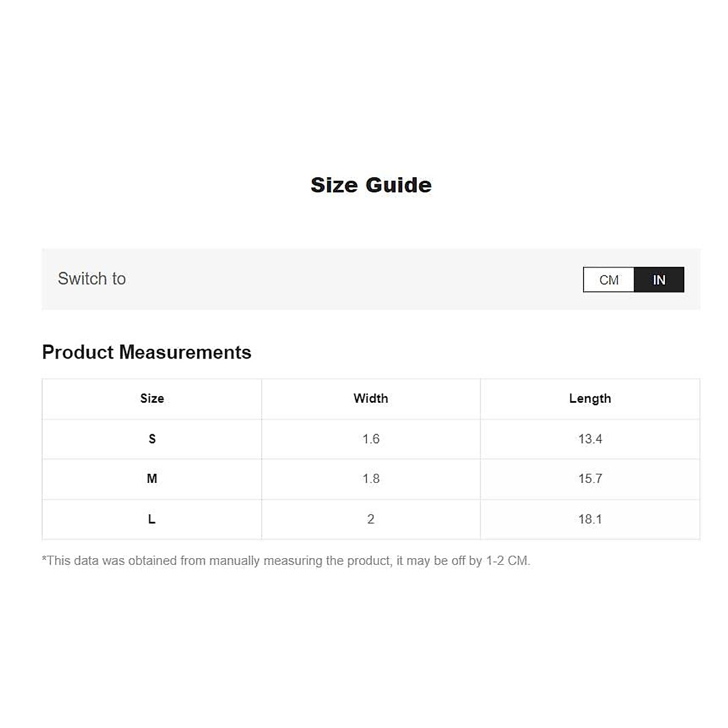Select the S size row label
Screen dimensions: 728x728
point(152,439)
